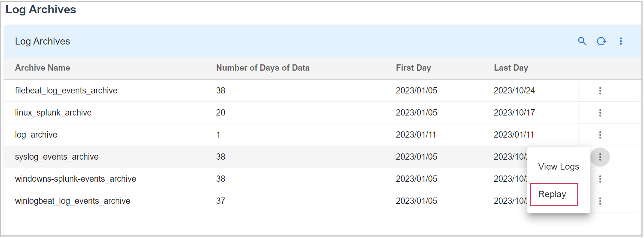644x238 pixels.
Task: Click the winlogbeat_log_events_archive name
Action: 72,201
